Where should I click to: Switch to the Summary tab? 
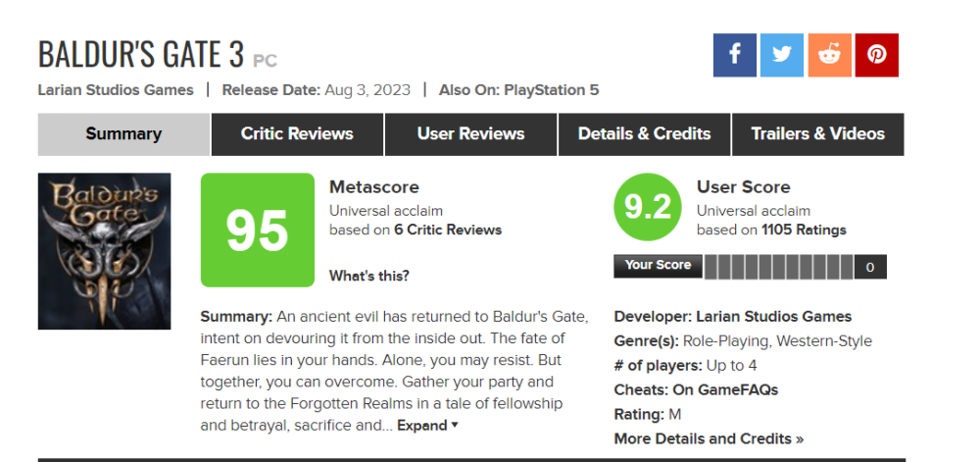click(123, 134)
